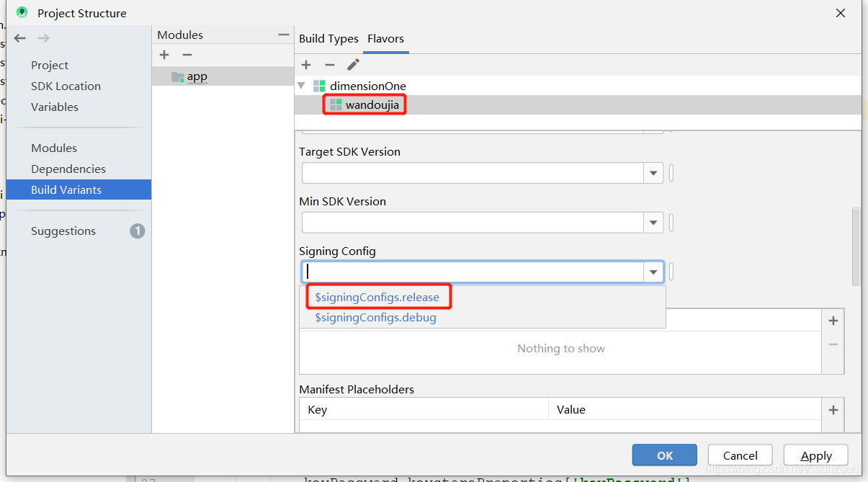Add item to Nothing to show list
This screenshot has width=868, height=482.
click(833, 321)
